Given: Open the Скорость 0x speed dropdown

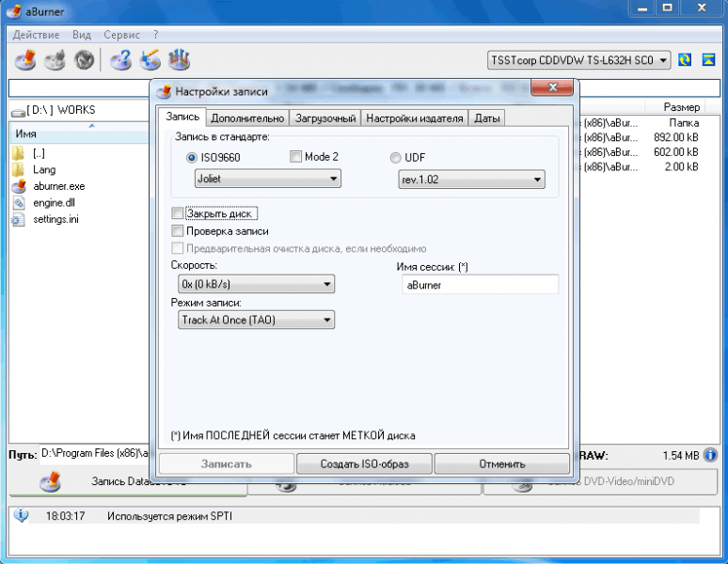Looking at the screenshot, I should [x=256, y=284].
